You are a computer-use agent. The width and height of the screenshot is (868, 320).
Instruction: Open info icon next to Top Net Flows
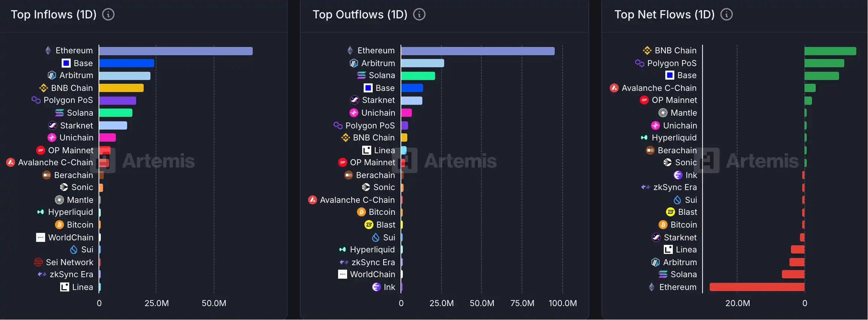pos(726,15)
